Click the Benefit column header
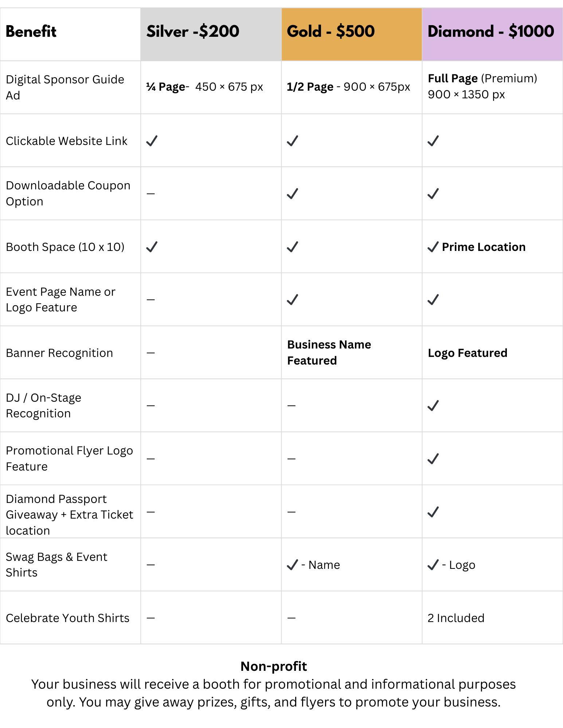The image size is (563, 728). coord(31,32)
